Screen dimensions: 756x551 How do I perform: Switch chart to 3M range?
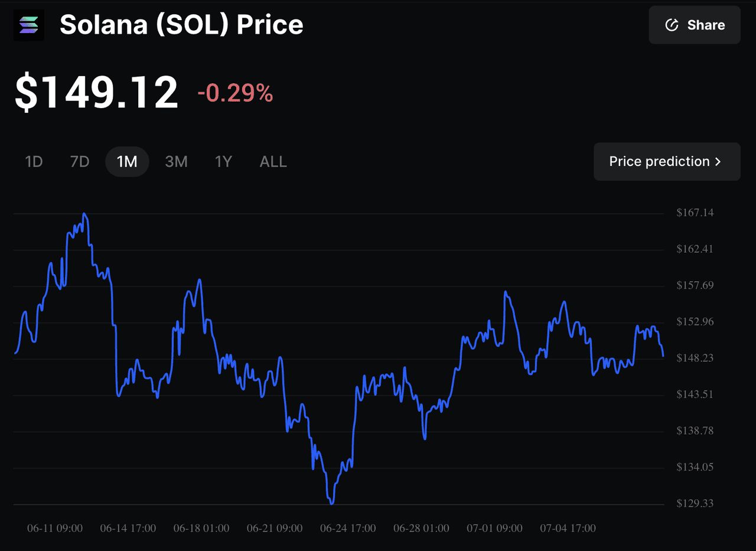(x=176, y=161)
